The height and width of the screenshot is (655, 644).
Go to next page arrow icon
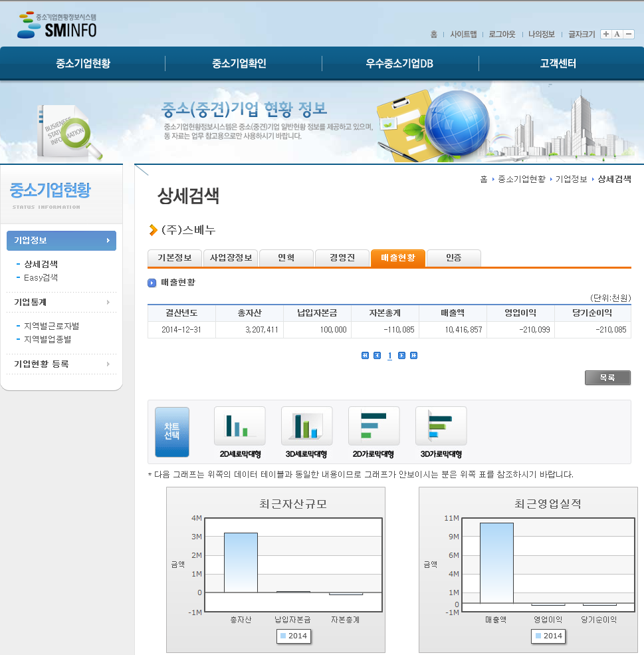pyautogui.click(x=401, y=356)
